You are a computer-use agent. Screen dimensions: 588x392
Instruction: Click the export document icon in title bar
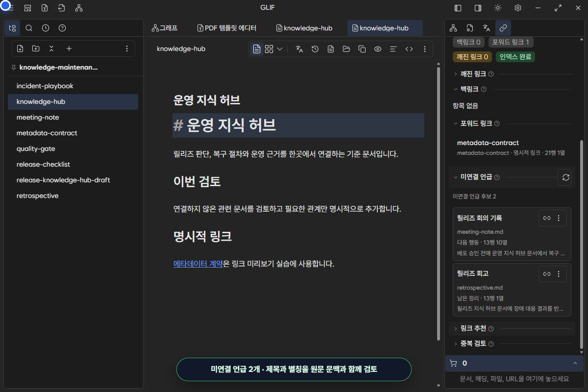point(61,8)
